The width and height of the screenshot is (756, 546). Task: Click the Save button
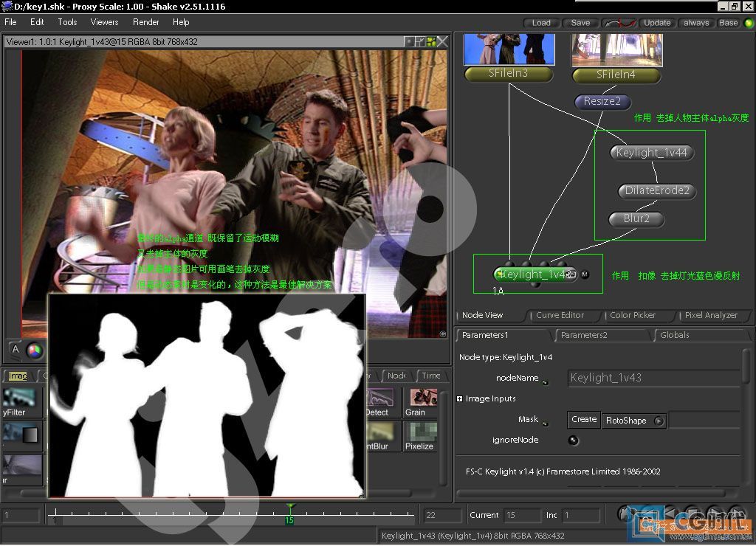580,23
